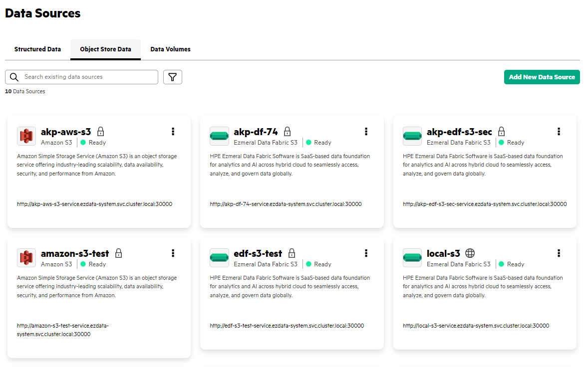Screen dimensions: 588x367
Task: Open the kebab menu on the local-s3 card
Action: coord(559,253)
